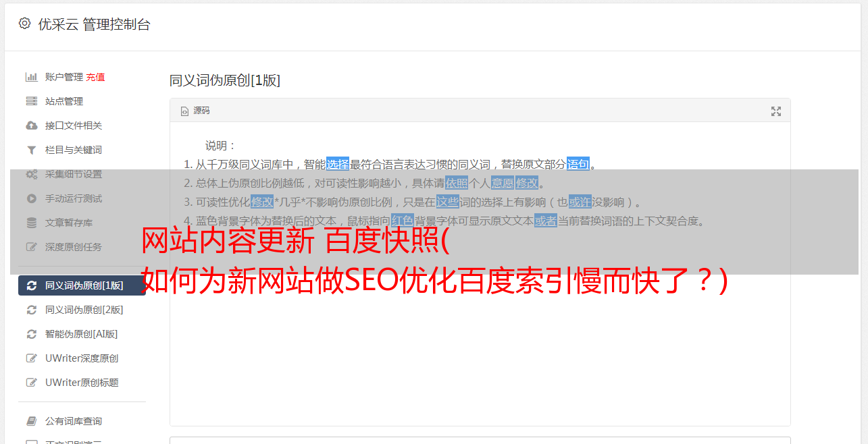The height and width of the screenshot is (444, 868).
Task: Select 同义词伪原创[1版] in sidebar
Action: (x=82, y=285)
